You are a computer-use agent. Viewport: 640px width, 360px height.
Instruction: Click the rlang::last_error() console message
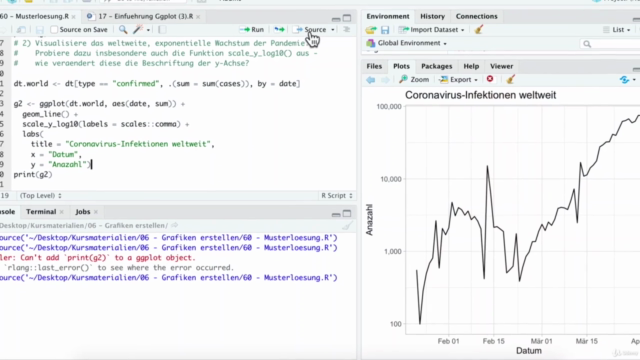click(x=119, y=268)
